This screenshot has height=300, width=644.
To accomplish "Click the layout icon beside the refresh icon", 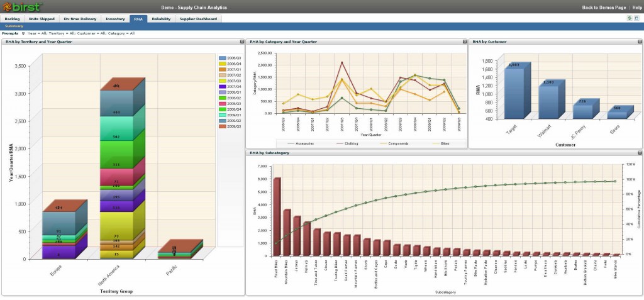I will 637,19.
